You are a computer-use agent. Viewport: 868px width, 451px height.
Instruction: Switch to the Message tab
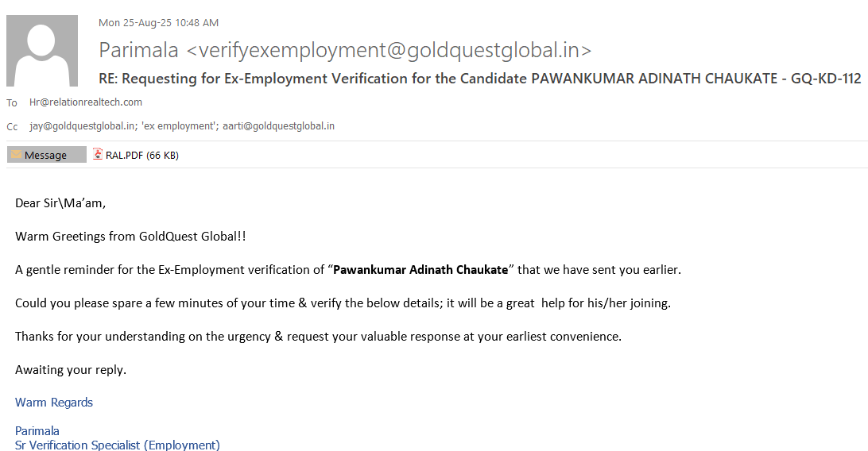point(46,155)
